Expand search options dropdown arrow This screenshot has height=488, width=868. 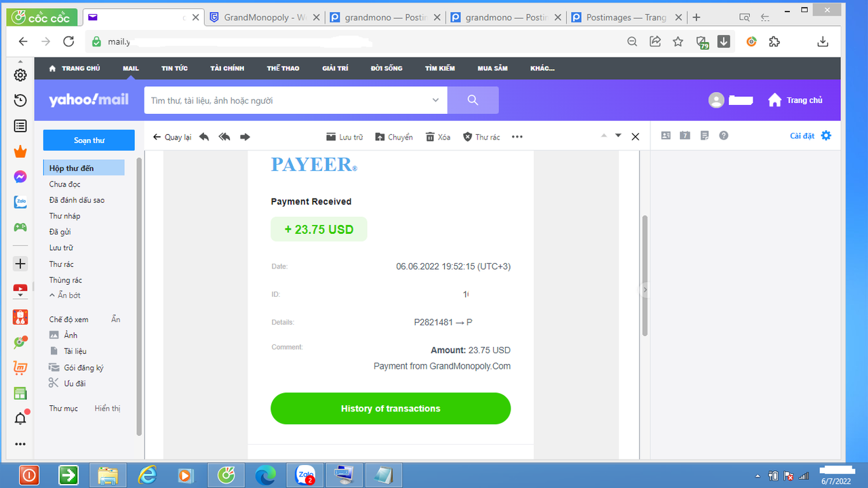point(435,100)
